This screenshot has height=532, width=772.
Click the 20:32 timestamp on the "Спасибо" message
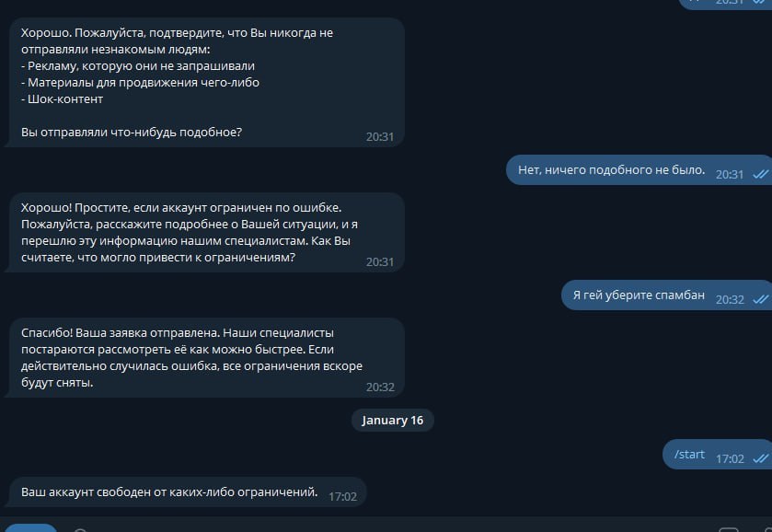(x=379, y=387)
